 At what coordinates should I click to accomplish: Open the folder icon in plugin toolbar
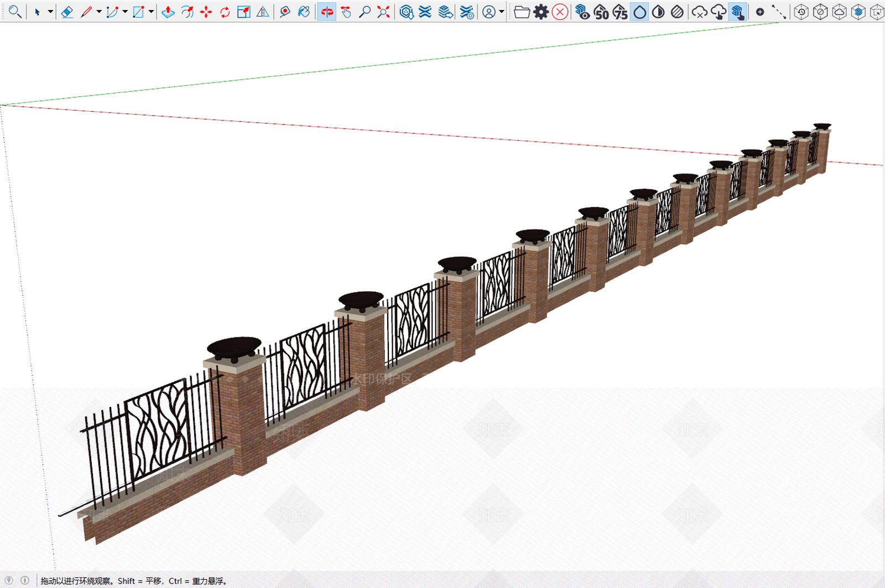522,12
